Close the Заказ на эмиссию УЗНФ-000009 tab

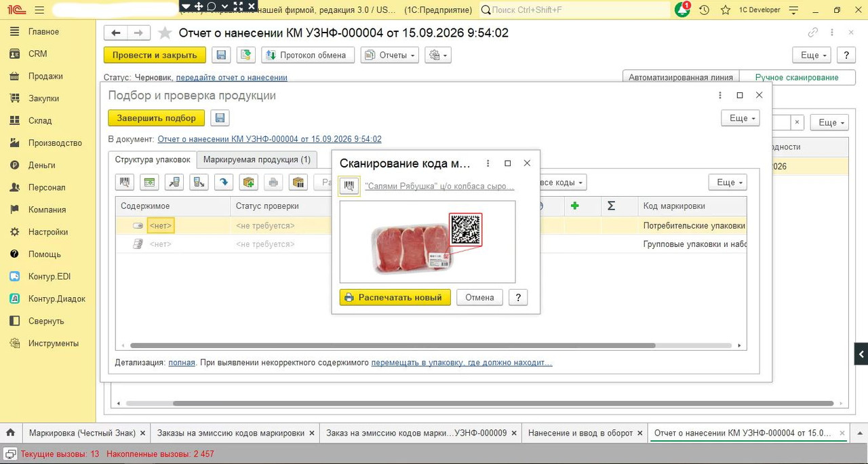[x=515, y=433]
